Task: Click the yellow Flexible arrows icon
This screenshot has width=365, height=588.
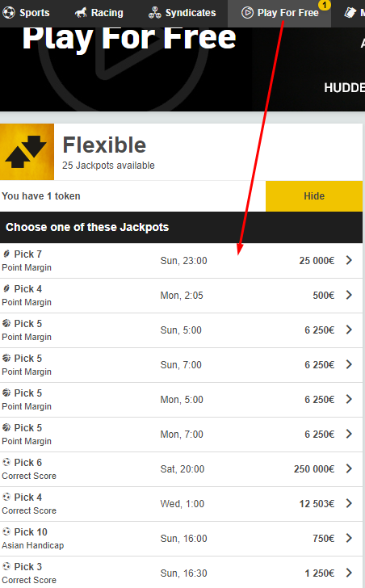Action: pos(27,152)
